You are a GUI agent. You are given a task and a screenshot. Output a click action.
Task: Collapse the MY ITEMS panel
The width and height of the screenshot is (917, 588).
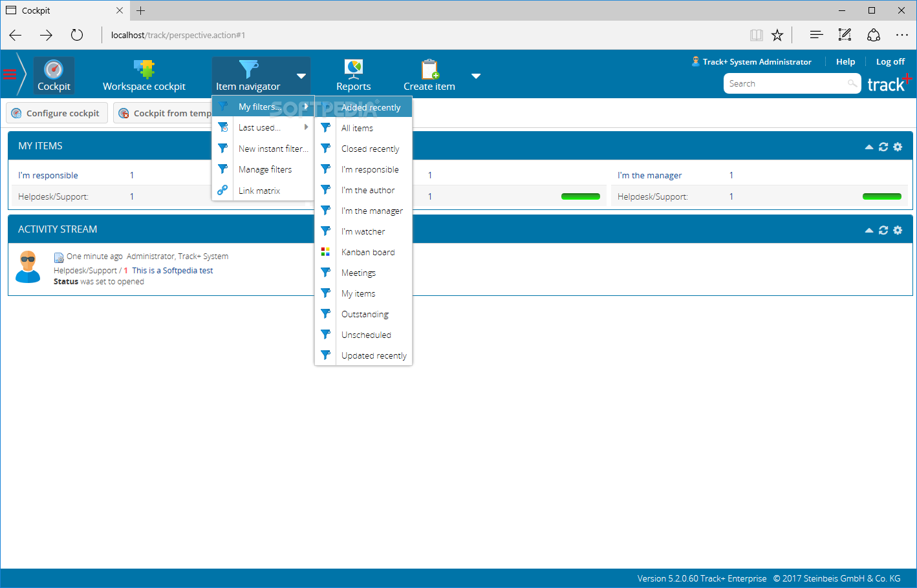869,147
